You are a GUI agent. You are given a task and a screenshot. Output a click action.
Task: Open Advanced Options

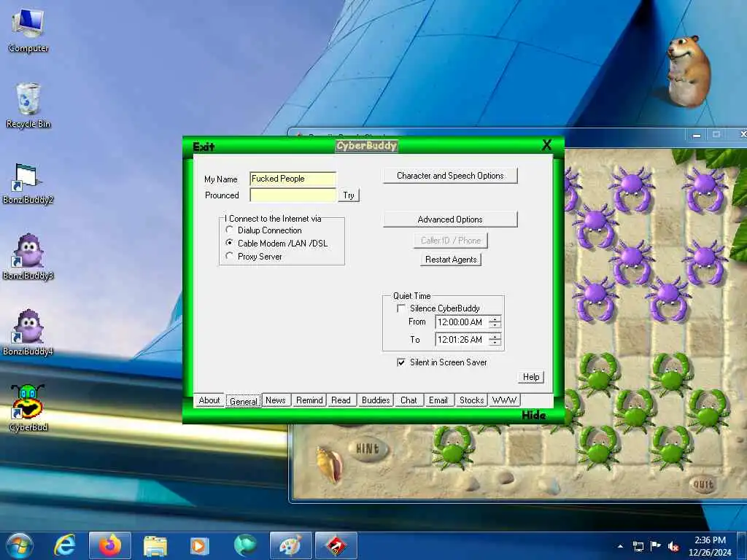click(450, 219)
